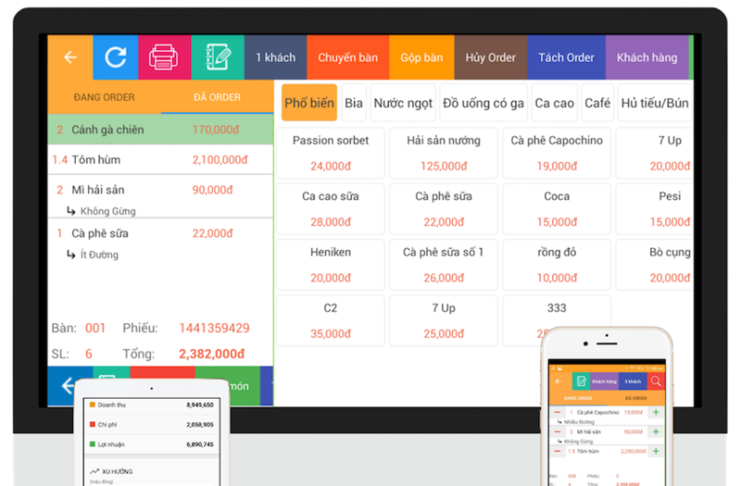
Task: Open the Bia category tab
Action: (x=354, y=103)
